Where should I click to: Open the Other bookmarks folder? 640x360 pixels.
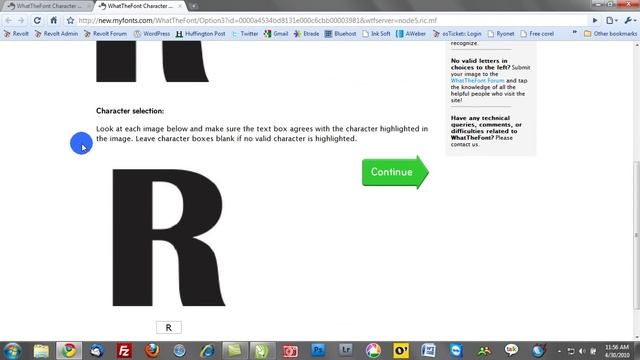click(610, 34)
